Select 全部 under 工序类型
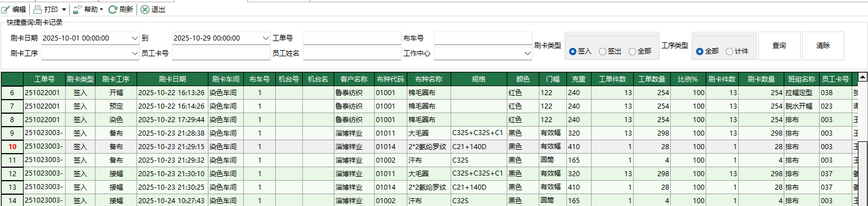 [x=707, y=51]
